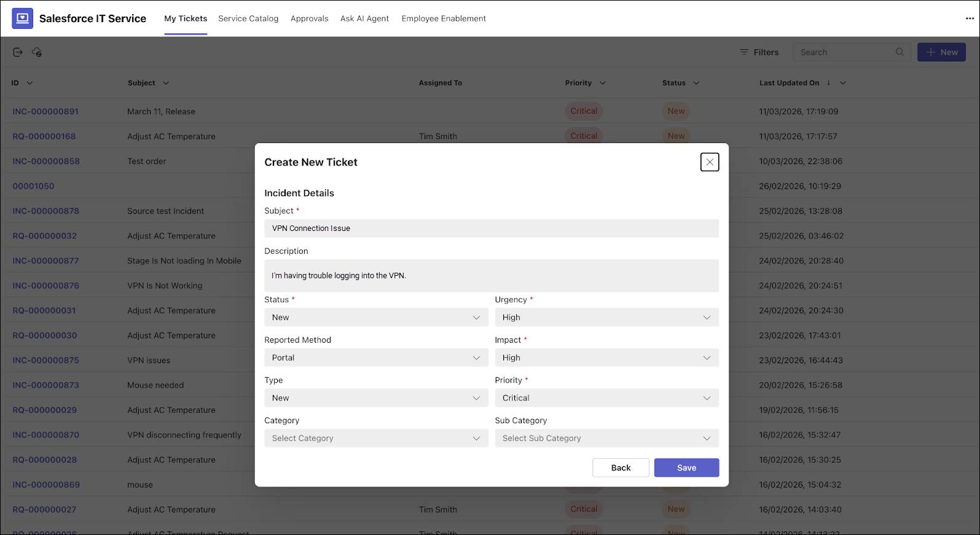Expand the Priority column header chevron
The image size is (980, 535).
point(602,83)
